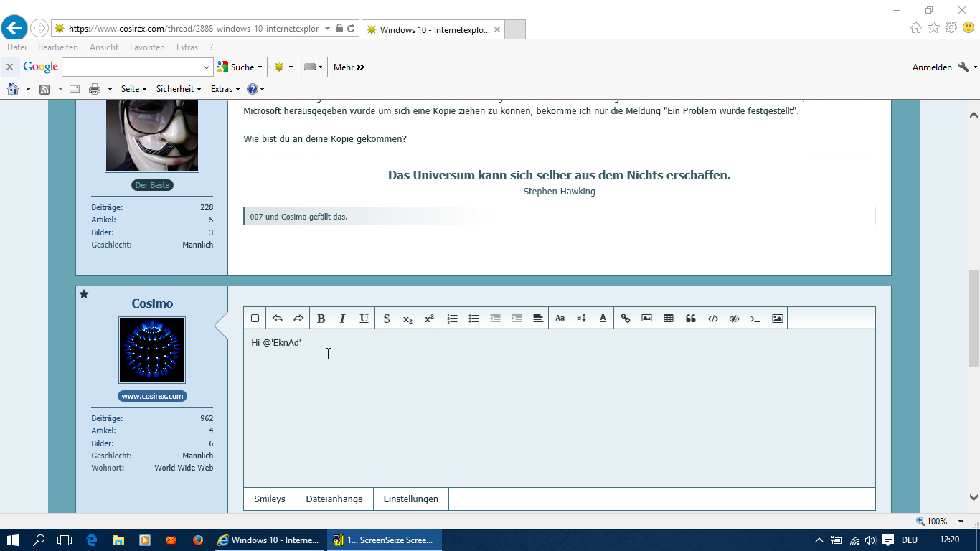Viewport: 980px width, 551px height.
Task: Apply strikethrough formatting in editor toolbar
Action: (387, 319)
